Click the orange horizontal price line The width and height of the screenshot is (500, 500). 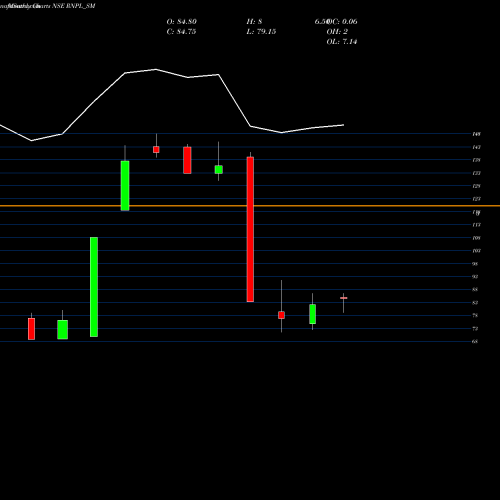[250, 206]
